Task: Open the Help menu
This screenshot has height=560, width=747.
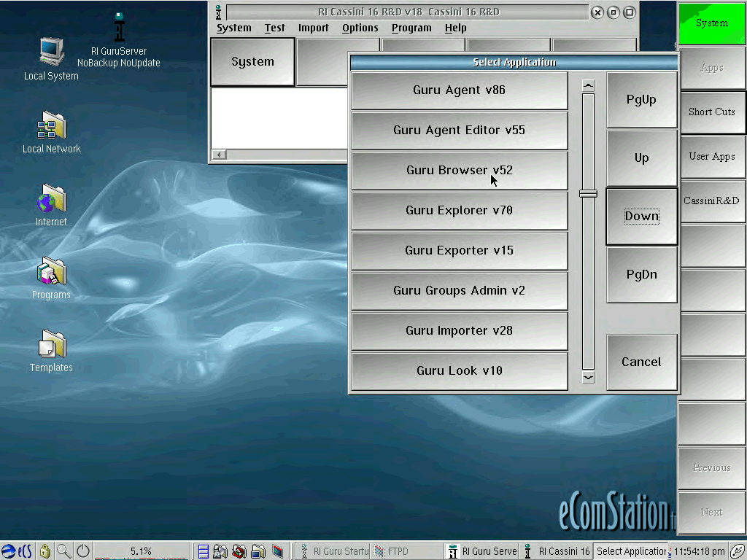Action: point(455,28)
